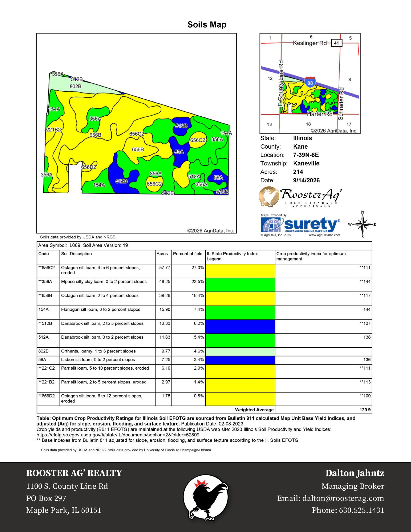
Task: Click the yellow swatch for 656C2 row
Action: pos(240,271)
